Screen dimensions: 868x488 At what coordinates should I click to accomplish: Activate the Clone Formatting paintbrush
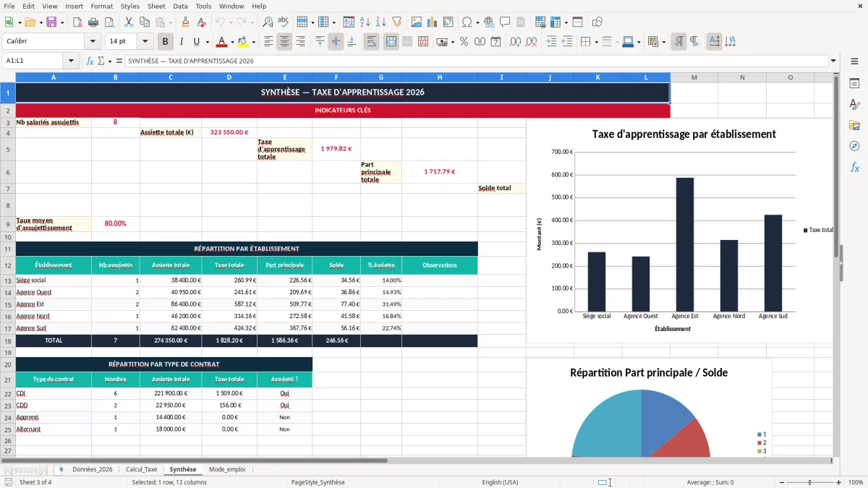[185, 22]
